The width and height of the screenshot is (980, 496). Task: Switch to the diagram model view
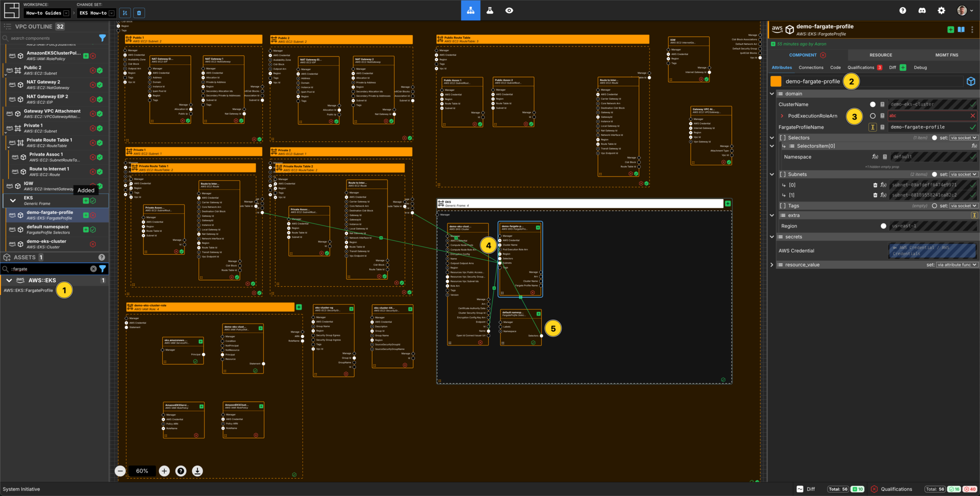pyautogui.click(x=470, y=10)
